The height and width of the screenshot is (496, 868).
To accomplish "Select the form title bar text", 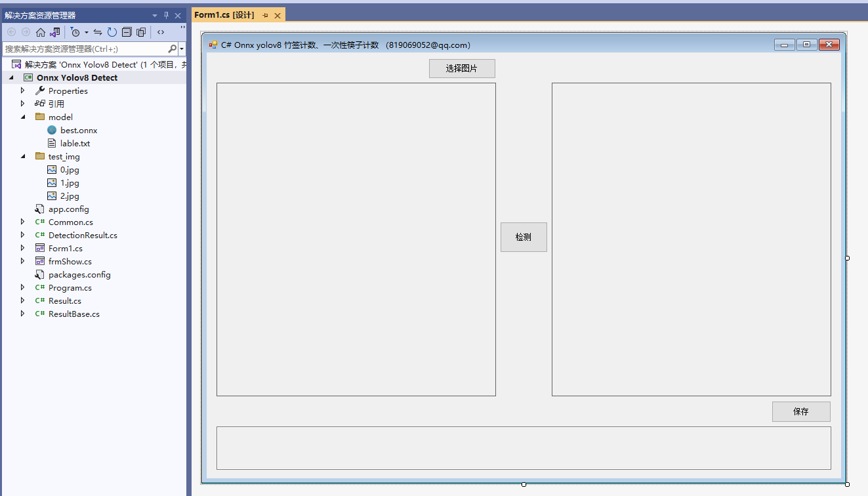I will [x=346, y=45].
